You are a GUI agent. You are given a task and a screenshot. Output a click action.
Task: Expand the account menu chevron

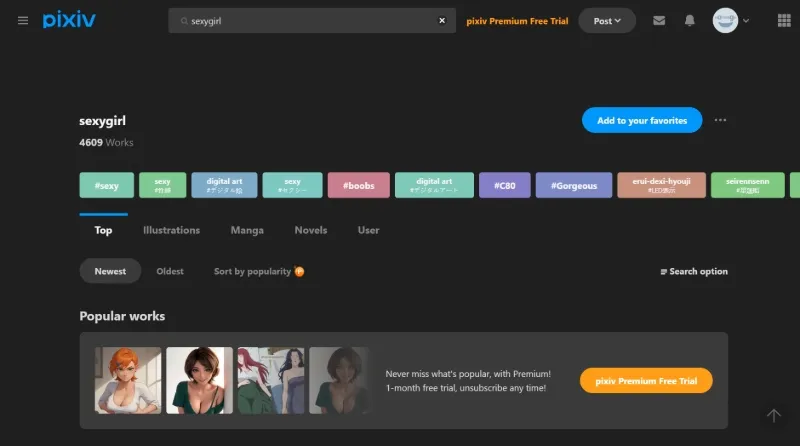[746, 21]
